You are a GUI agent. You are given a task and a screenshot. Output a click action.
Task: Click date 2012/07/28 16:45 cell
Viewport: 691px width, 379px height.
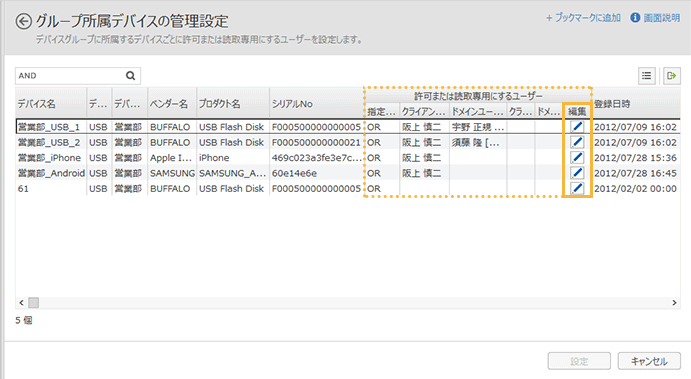point(635,173)
